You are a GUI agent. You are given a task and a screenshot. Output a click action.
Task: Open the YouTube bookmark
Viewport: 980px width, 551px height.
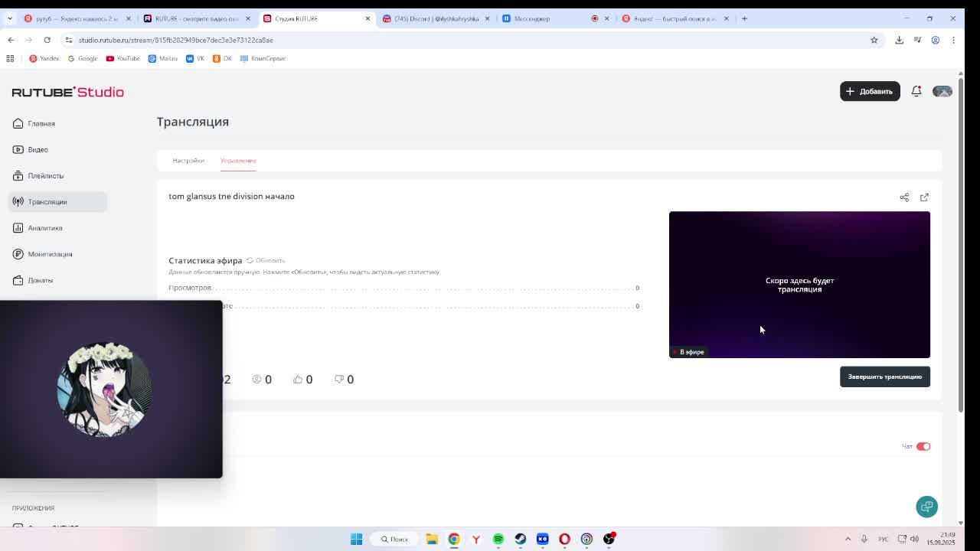point(123,58)
